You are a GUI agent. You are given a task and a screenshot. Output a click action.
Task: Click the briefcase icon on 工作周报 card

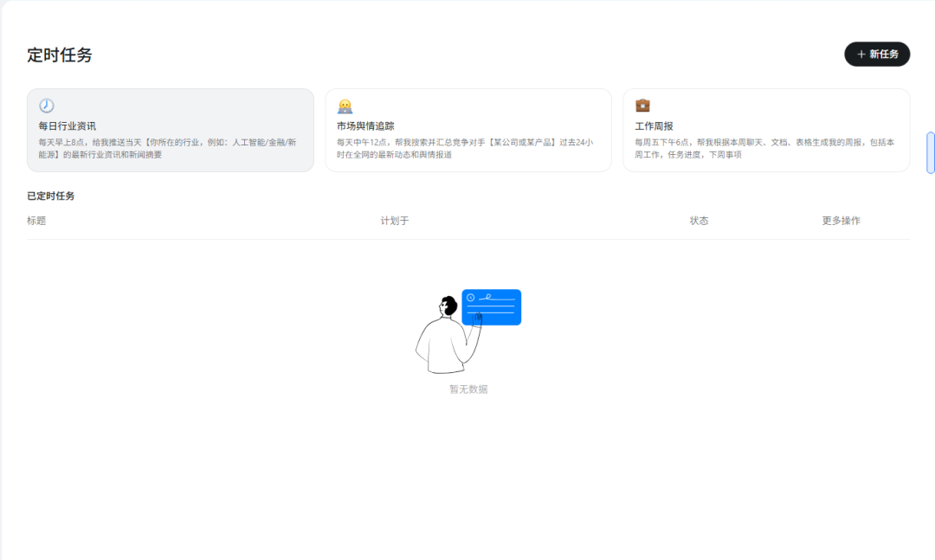tap(641, 106)
